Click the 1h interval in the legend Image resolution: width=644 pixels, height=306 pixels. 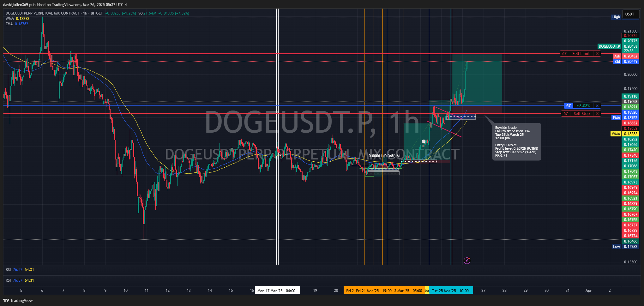coord(85,13)
